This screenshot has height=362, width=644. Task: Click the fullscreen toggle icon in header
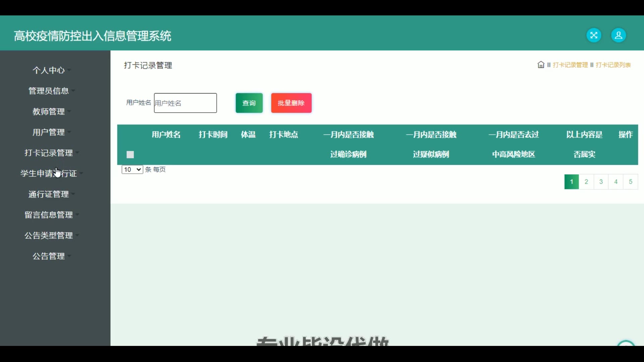click(x=594, y=35)
